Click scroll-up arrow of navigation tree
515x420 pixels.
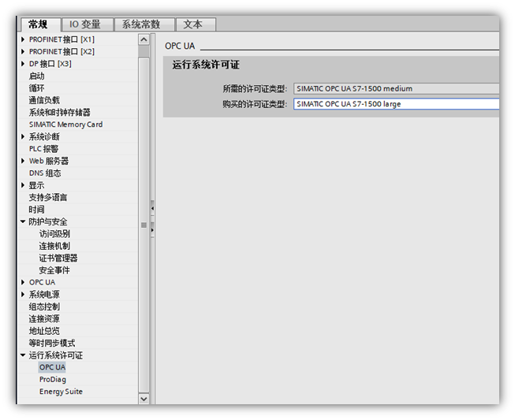coord(144,40)
